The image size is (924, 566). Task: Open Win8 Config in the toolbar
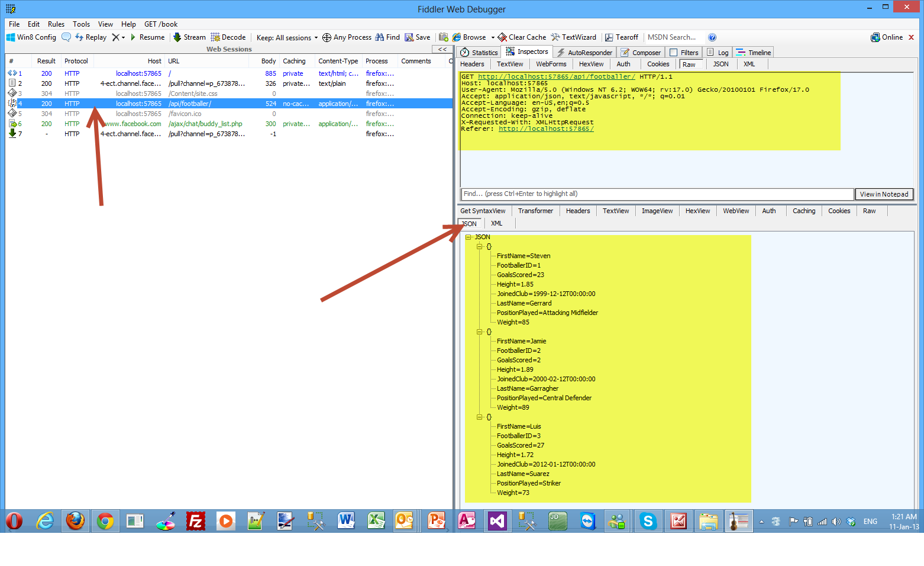[31, 37]
